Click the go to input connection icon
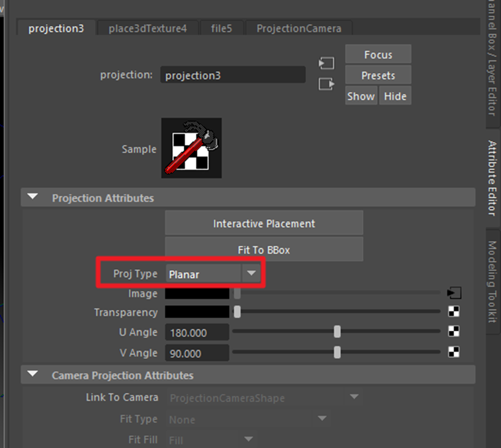Screen dimensions: 501x448 pos(326,63)
